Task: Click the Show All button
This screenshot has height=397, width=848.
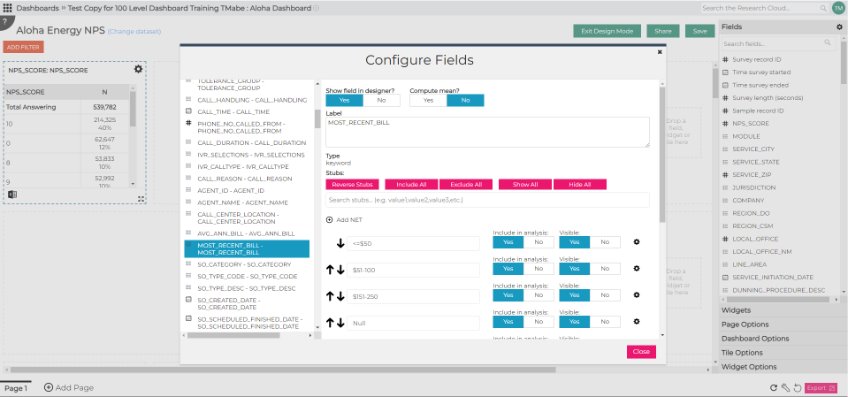Action: click(x=525, y=184)
